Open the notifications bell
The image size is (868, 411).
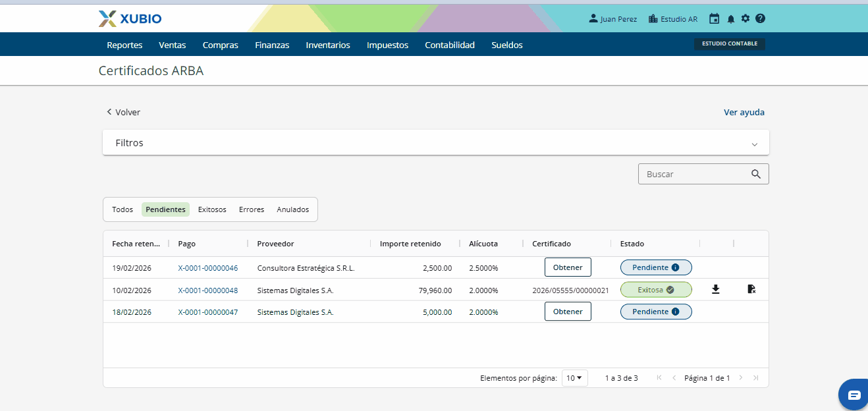click(730, 19)
